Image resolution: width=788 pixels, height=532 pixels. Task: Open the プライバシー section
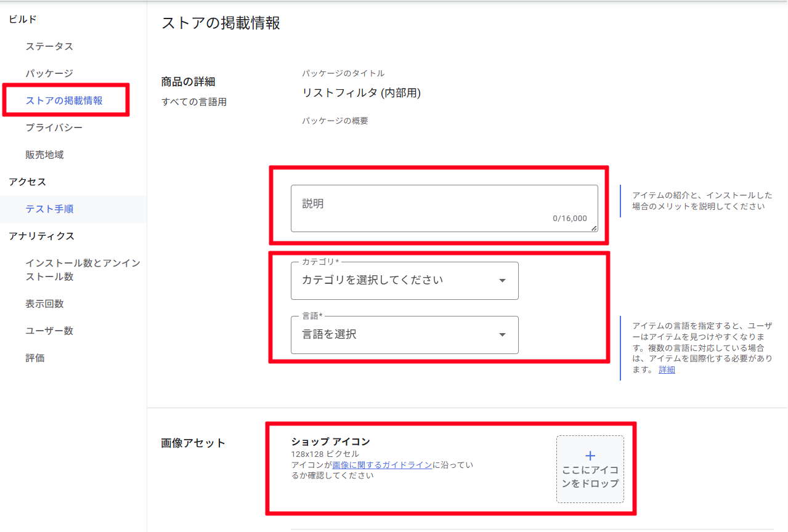pyautogui.click(x=54, y=127)
